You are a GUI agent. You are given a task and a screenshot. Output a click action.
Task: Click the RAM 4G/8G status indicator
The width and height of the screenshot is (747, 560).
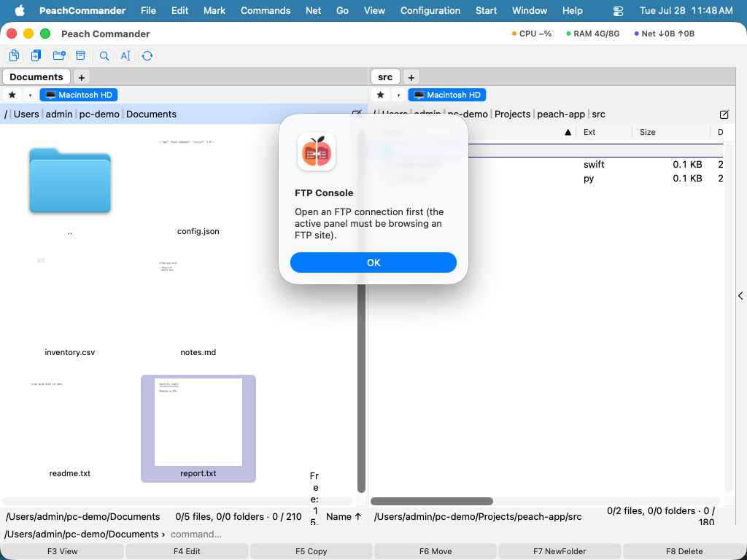click(592, 34)
